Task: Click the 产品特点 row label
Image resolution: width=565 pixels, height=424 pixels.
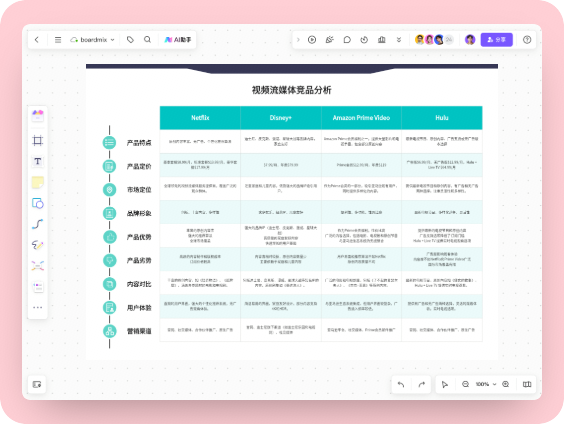Action: 139,143
